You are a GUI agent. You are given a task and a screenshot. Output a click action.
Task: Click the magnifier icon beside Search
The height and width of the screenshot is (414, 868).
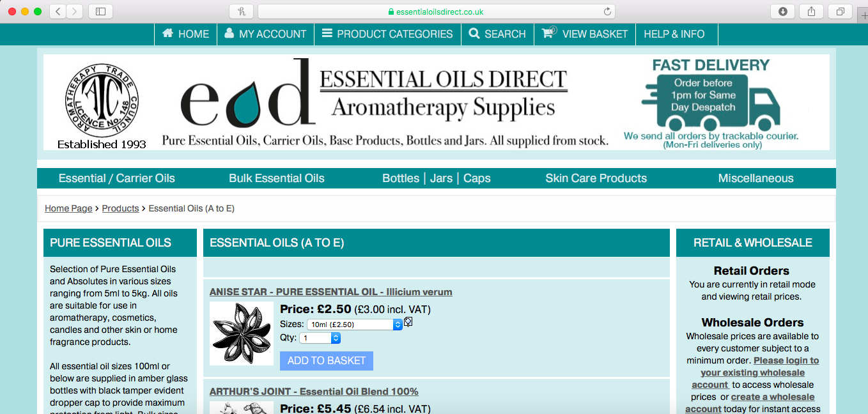tap(474, 33)
